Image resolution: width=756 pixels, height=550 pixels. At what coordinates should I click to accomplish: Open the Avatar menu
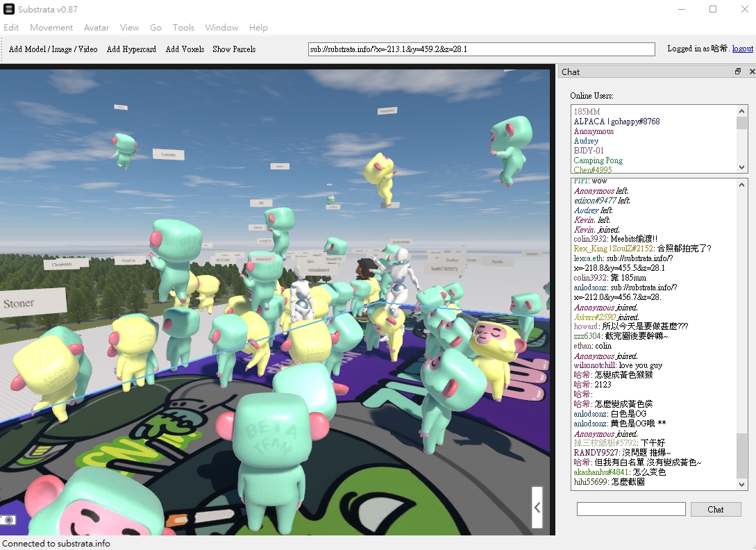96,28
